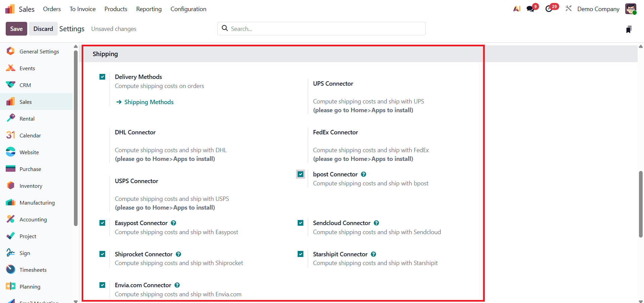644x303 pixels.
Task: Open the AI assistant icon in top bar
Action: pos(517,9)
